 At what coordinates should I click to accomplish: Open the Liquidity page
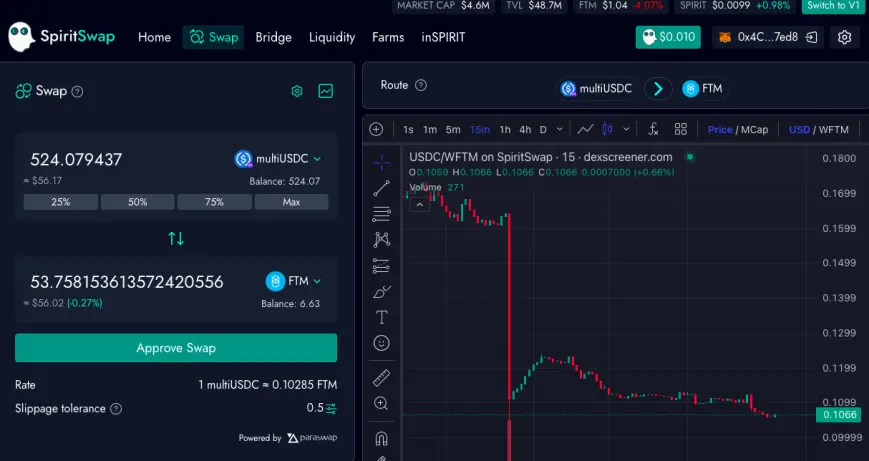[332, 37]
